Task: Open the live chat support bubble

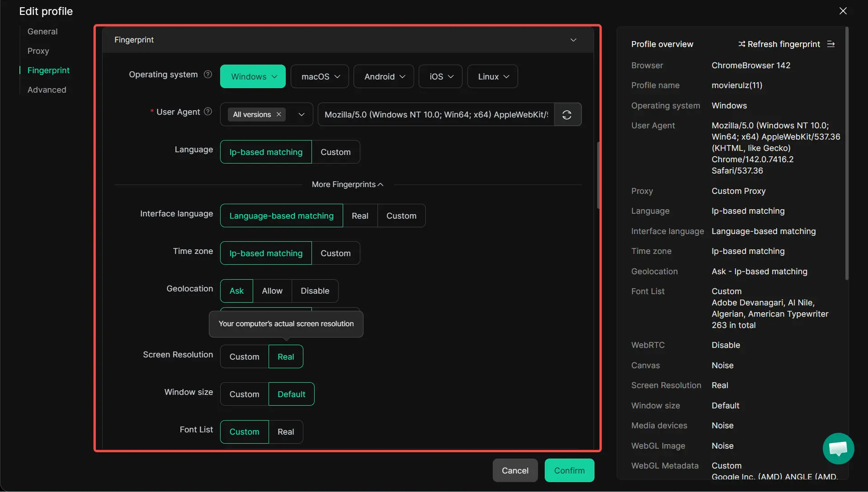Action: pyautogui.click(x=838, y=448)
